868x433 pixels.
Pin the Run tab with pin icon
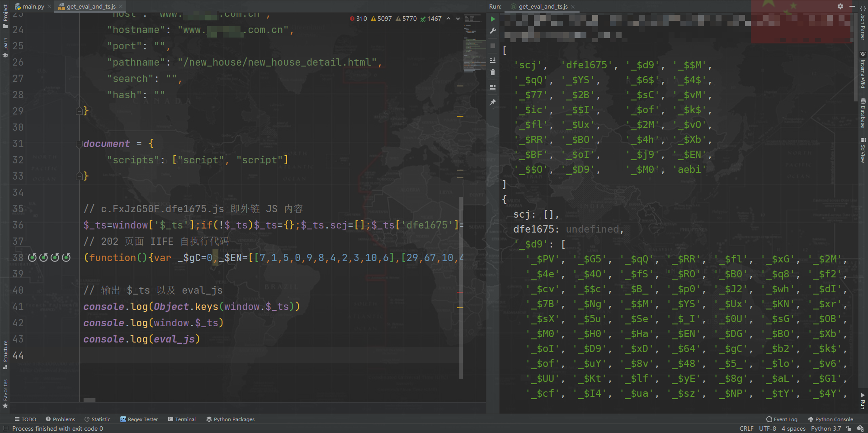click(493, 102)
